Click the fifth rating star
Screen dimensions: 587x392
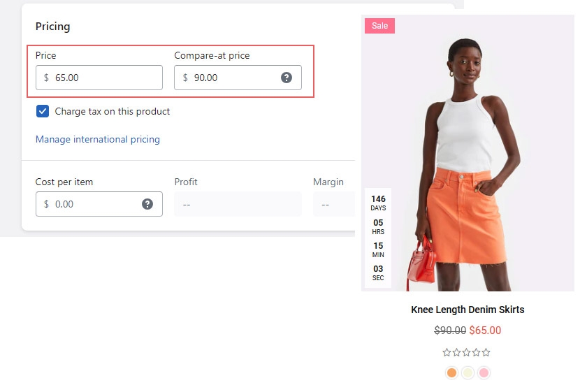coord(486,353)
